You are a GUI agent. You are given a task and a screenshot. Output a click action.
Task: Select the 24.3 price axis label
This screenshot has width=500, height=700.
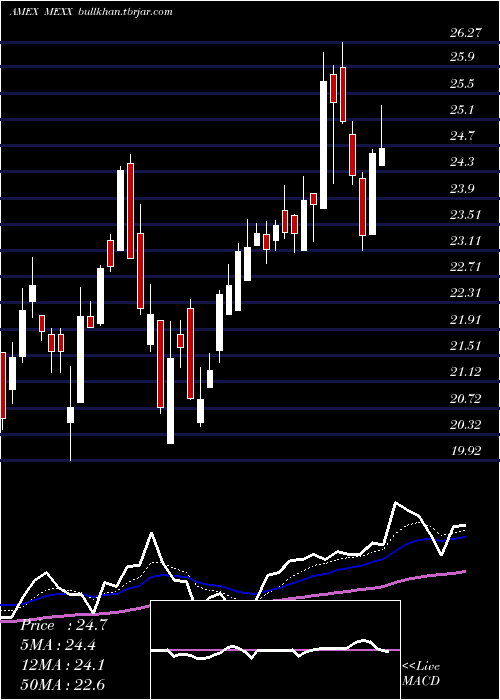pyautogui.click(x=462, y=162)
